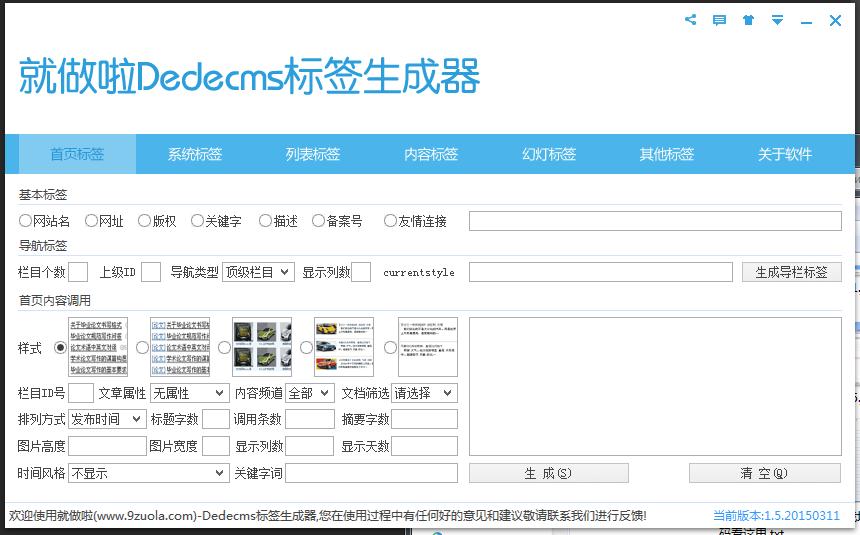Screen dimensions: 860x535
Task: Click the 调用条数 input field
Action: point(310,419)
